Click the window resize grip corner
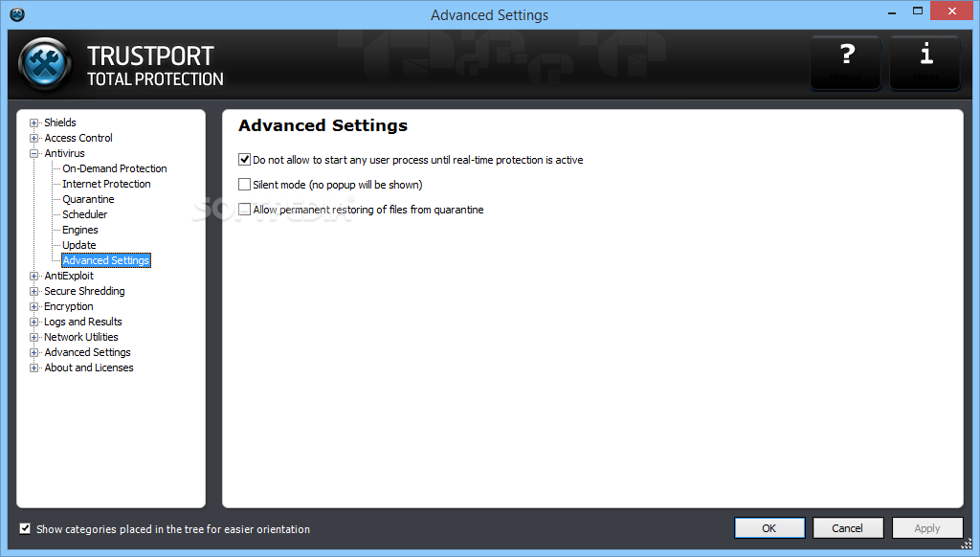This screenshot has width=980, height=557. click(967, 544)
